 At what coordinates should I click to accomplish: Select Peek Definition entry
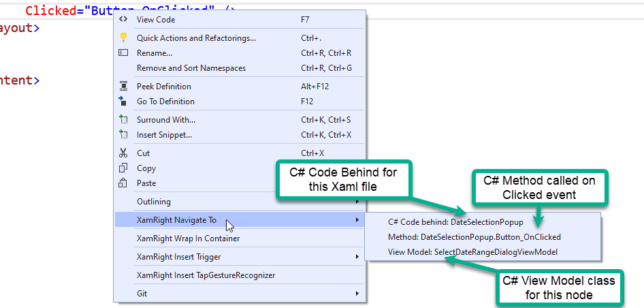coord(239,87)
